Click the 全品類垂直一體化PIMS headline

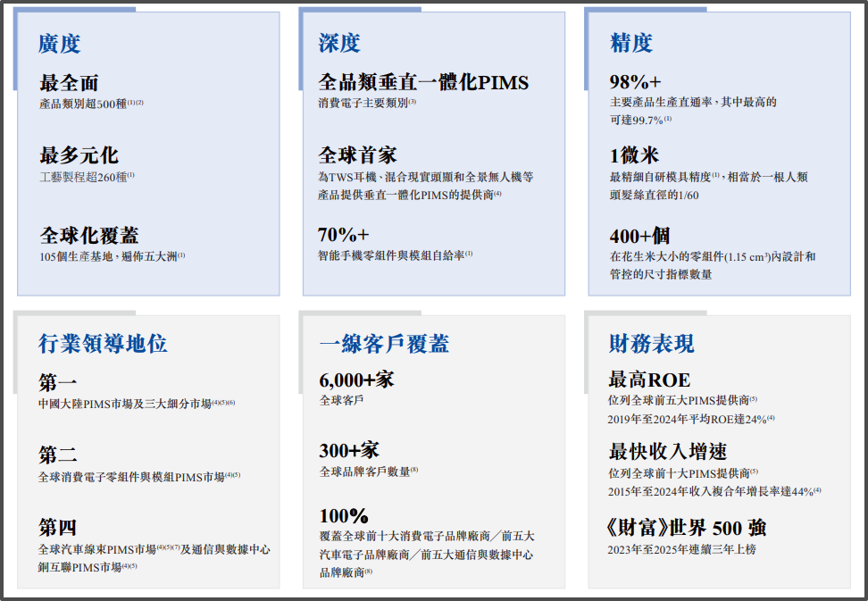(423, 83)
